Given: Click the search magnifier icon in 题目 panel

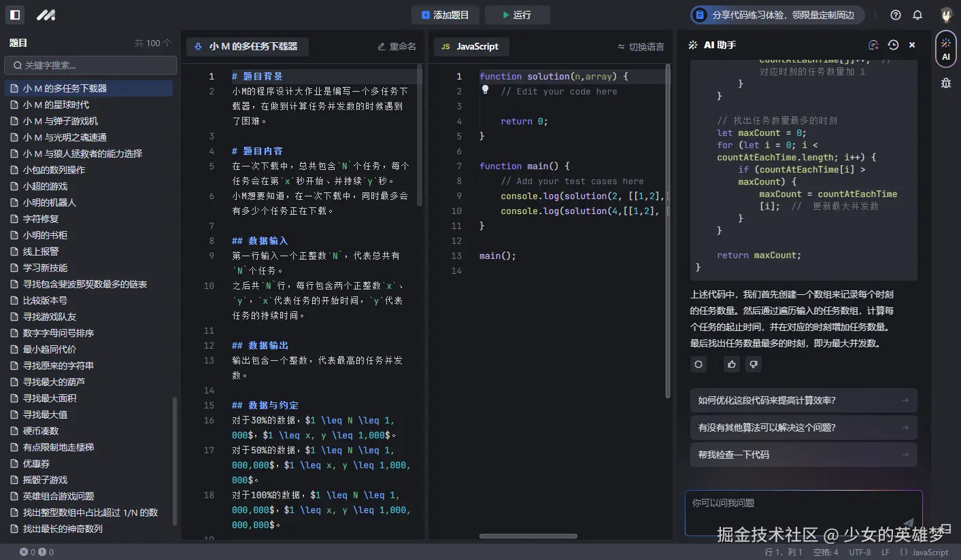Looking at the screenshot, I should 16,65.
